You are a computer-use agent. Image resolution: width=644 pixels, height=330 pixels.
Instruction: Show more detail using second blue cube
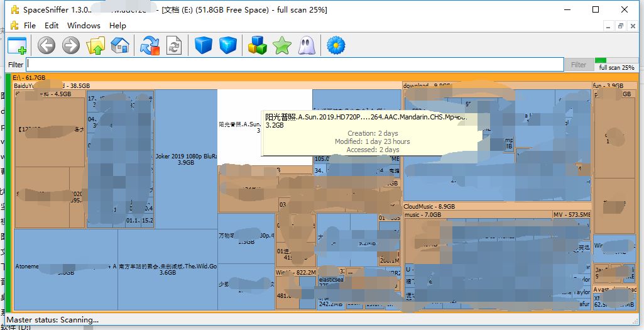point(228,45)
